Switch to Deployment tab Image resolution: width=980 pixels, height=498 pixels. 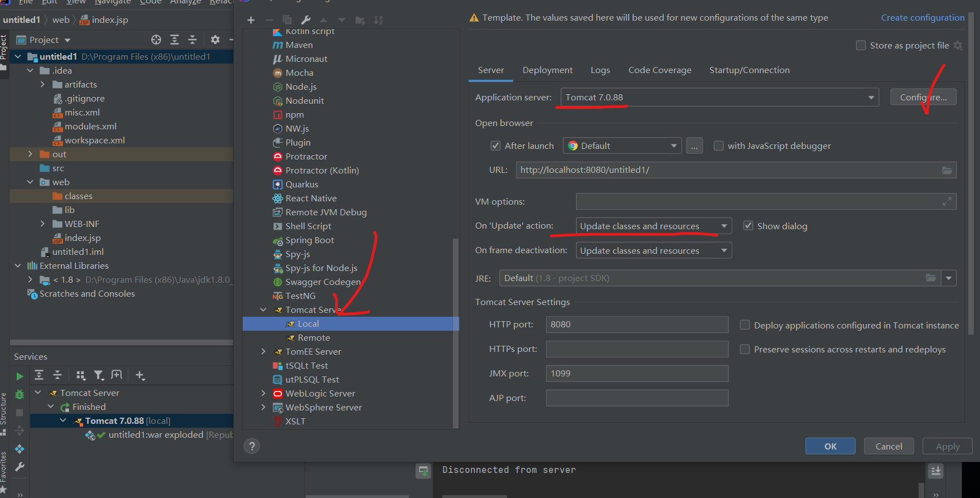tap(547, 70)
